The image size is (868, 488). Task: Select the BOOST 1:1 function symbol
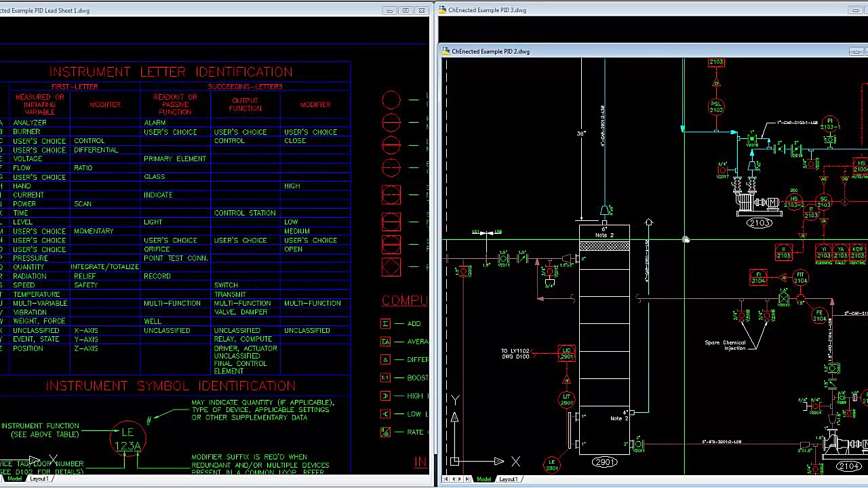(385, 378)
